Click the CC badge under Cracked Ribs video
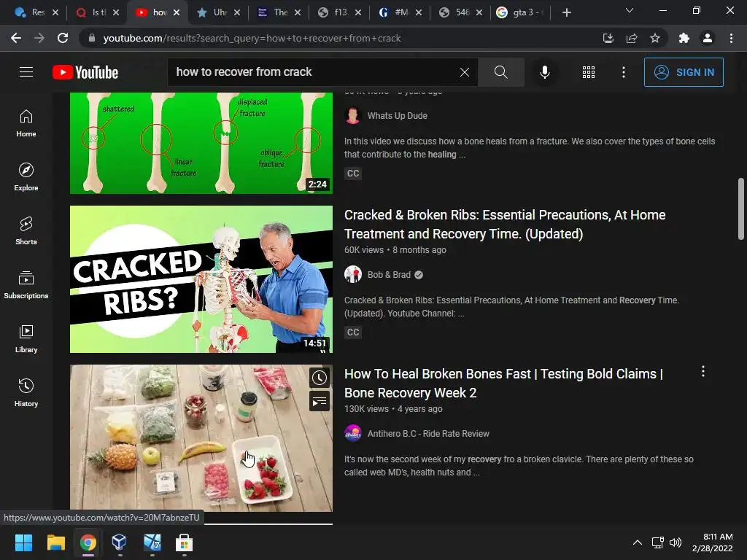Image resolution: width=747 pixels, height=560 pixels. tap(353, 332)
